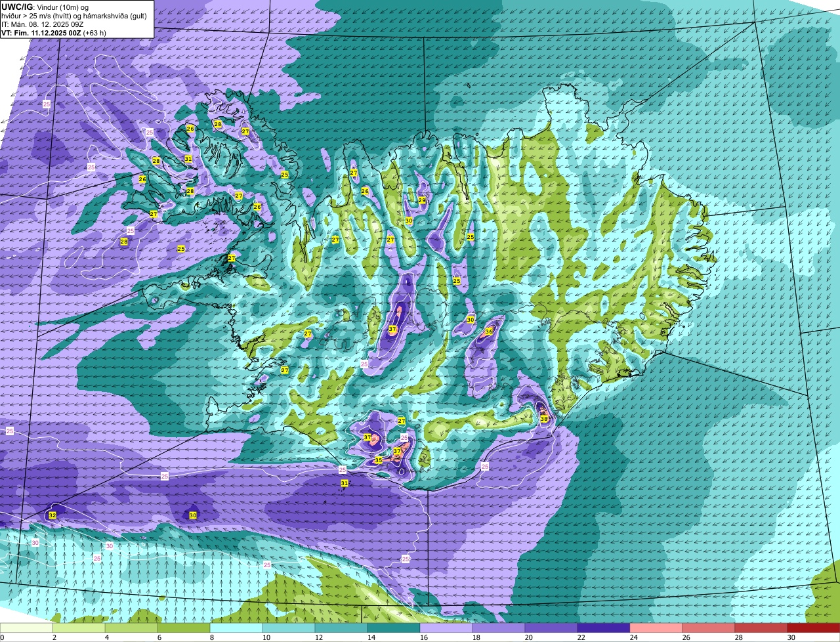Pick the 4–6 m/s green legend swatch
The image size is (840, 642).
point(131,628)
